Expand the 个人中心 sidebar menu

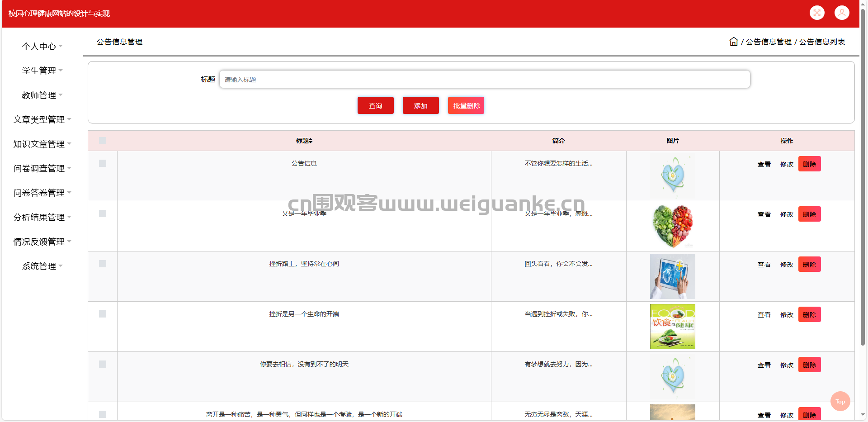click(42, 46)
